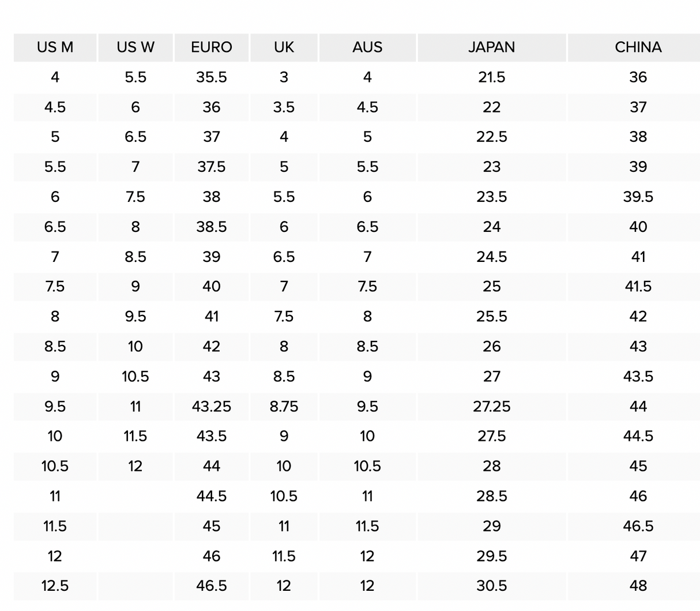Click the UK column header

click(284, 47)
